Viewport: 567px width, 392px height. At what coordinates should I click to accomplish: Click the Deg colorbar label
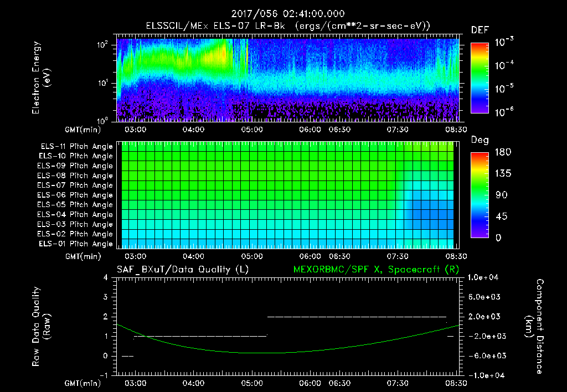pos(480,140)
